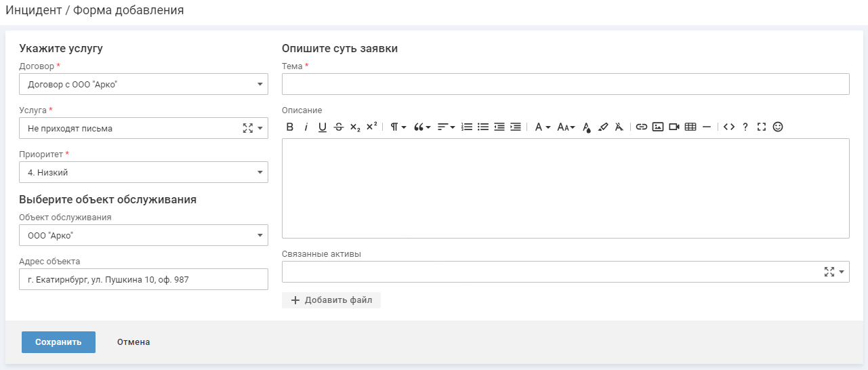Viewport: 868px width, 370px height.
Task: Insert a video into the description
Action: point(674,127)
